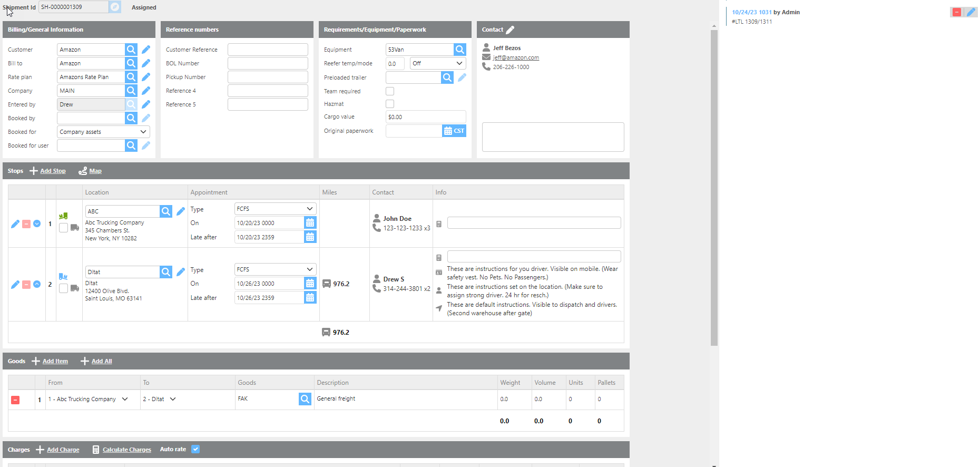Open the Map link in Stops header
The height and width of the screenshot is (467, 980).
[x=95, y=171]
